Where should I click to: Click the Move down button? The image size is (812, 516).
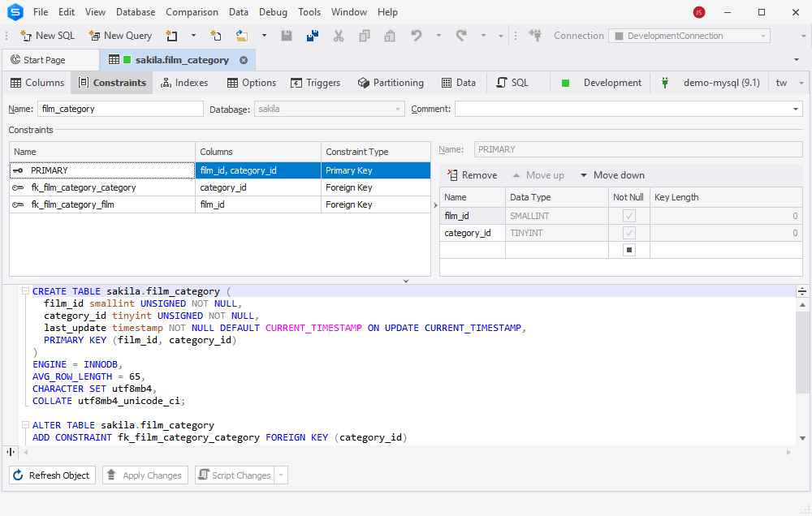[611, 175]
